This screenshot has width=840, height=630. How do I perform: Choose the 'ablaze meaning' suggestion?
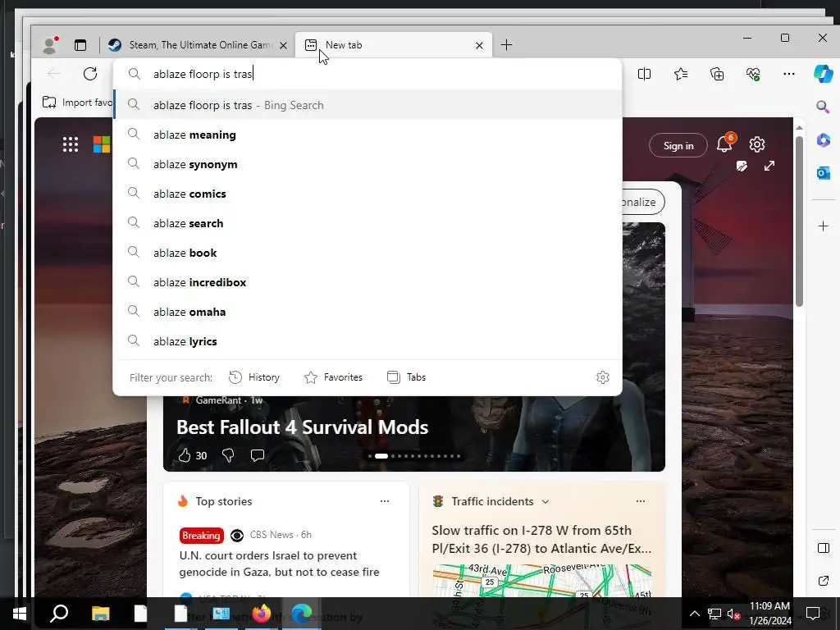point(367,135)
